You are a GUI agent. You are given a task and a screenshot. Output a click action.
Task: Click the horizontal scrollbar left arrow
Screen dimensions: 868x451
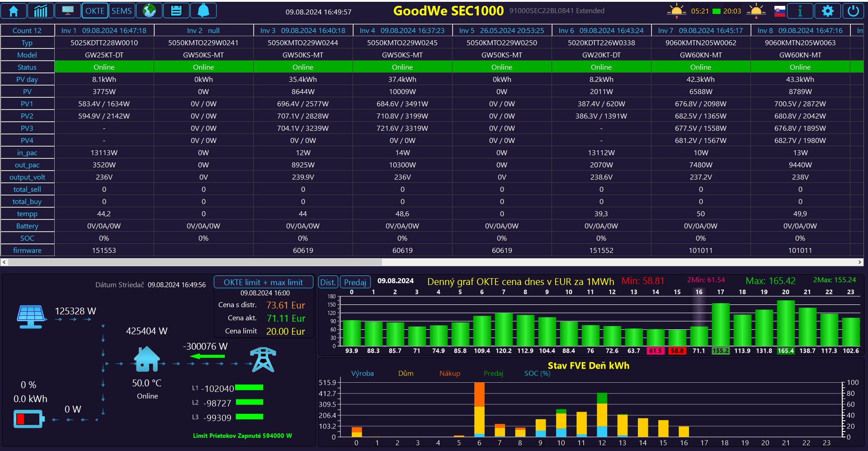coord(4,262)
